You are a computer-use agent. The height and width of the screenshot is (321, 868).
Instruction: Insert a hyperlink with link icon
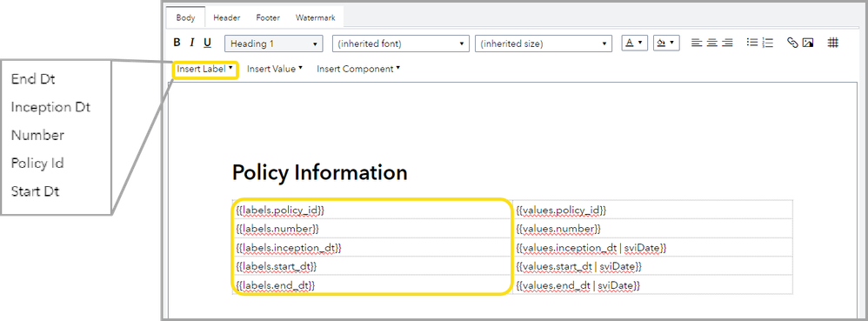[792, 43]
